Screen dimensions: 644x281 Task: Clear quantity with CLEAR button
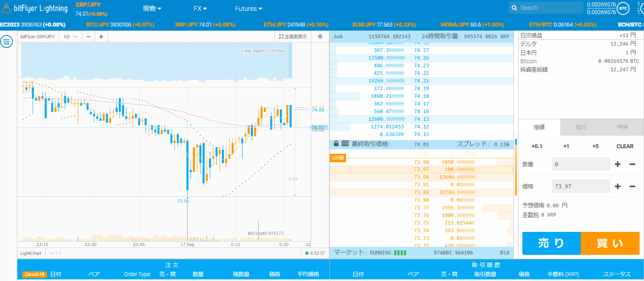[x=625, y=146]
